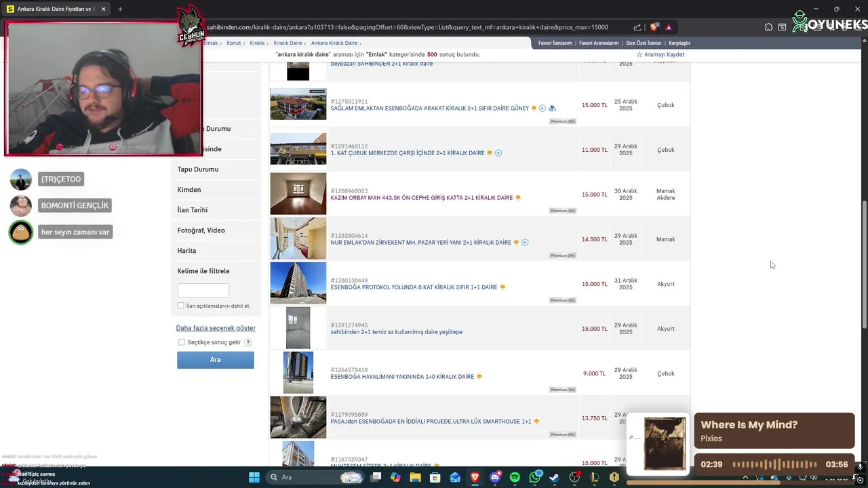
Task: Click help question mark beside Seçtikçe sonuç getir
Action: coord(248,342)
